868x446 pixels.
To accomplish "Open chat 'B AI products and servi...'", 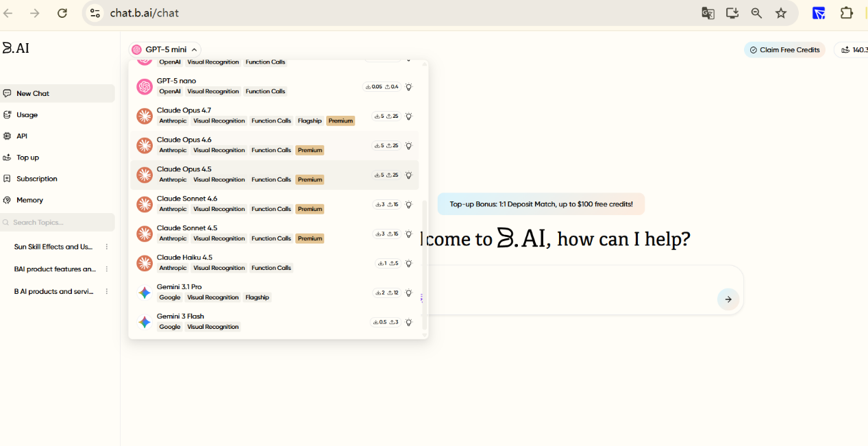I will pos(53,291).
